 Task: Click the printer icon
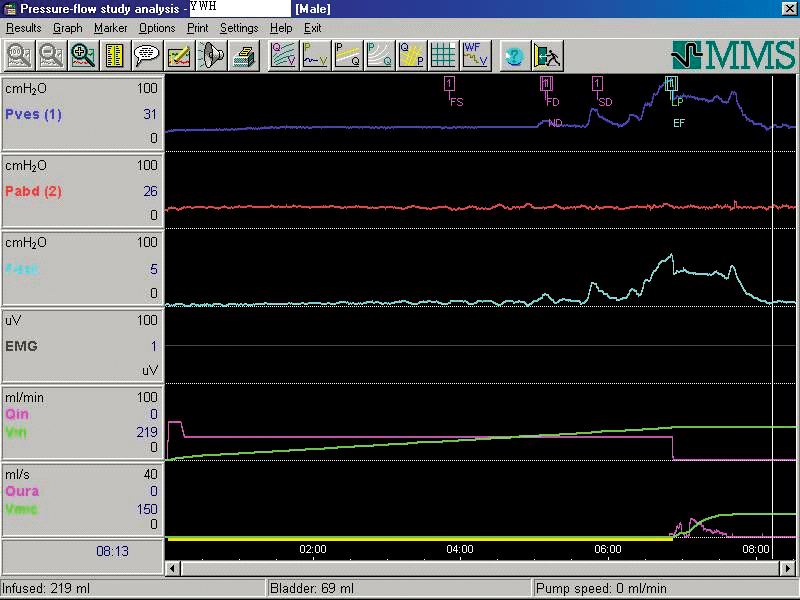[x=243, y=55]
